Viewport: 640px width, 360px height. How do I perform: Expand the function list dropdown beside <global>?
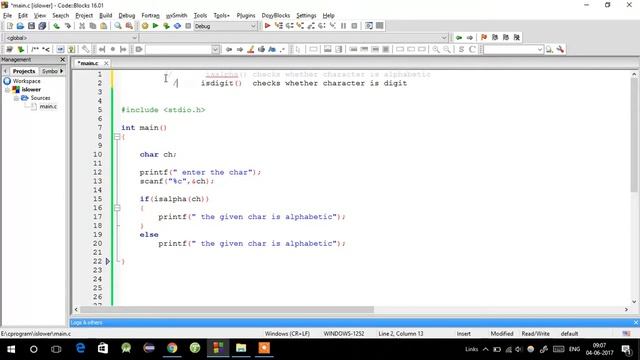(444, 38)
